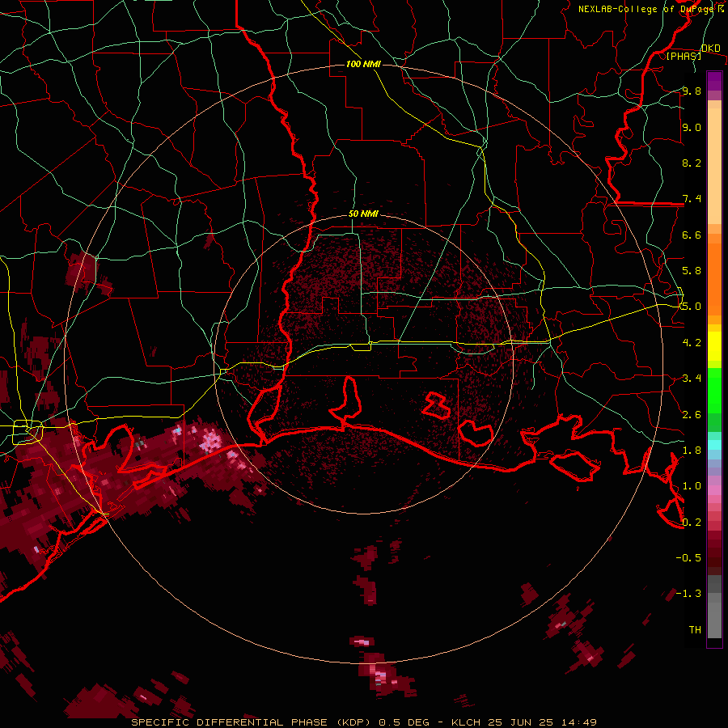Click the "25 JUN 25" date in the caption

pyautogui.click(x=518, y=722)
